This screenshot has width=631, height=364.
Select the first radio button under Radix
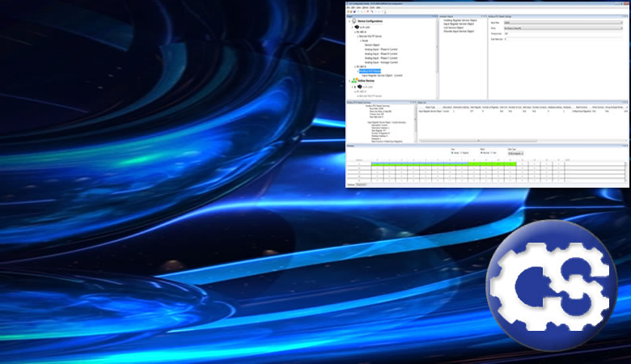point(481,152)
